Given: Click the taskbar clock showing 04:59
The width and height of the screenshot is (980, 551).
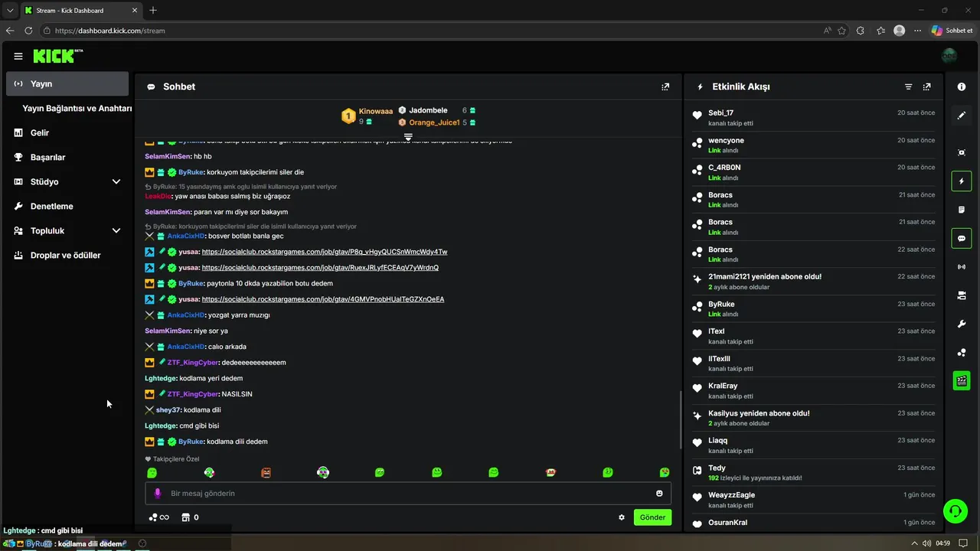Looking at the screenshot, I should [x=942, y=543].
